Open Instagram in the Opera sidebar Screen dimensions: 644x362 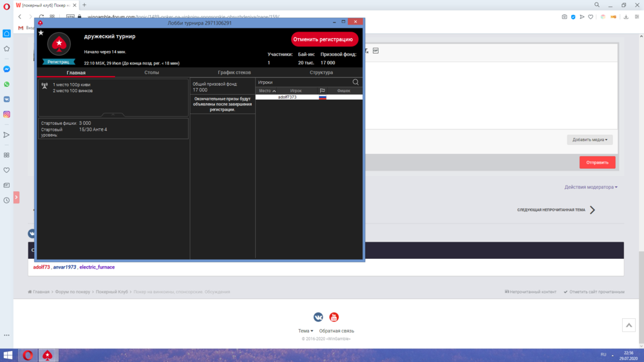coord(6,114)
